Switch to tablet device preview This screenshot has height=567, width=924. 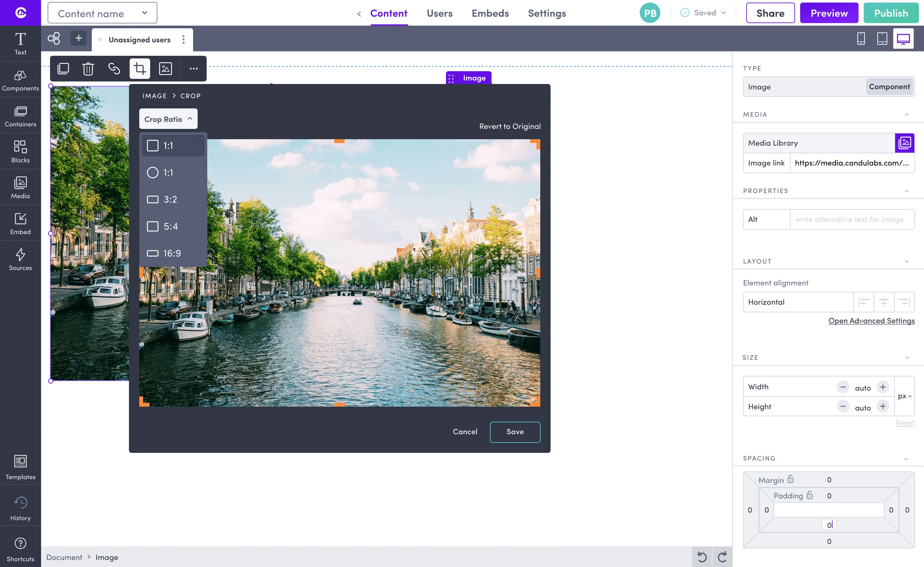click(x=882, y=38)
